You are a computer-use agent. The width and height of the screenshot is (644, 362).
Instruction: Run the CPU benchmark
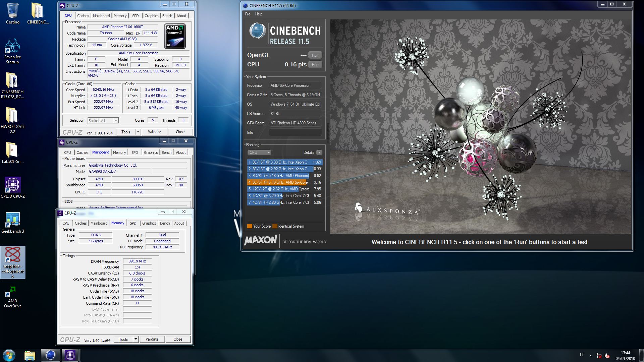pos(315,65)
